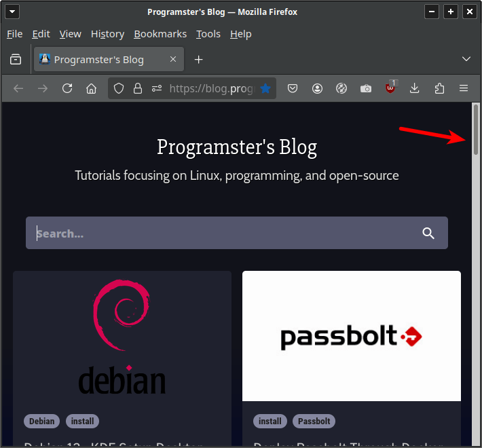Viewport: 482px width, 448px height.
Task: Open the View menu
Action: (x=71, y=34)
